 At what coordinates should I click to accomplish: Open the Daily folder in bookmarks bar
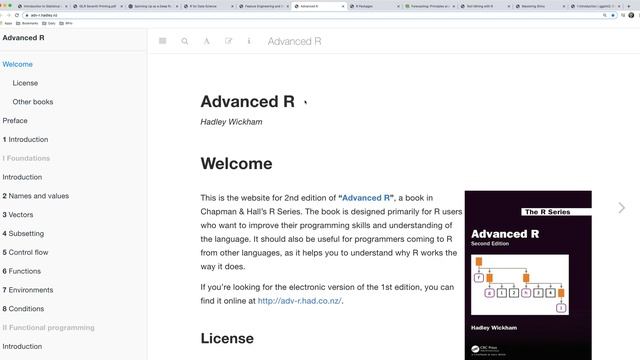point(49,23)
